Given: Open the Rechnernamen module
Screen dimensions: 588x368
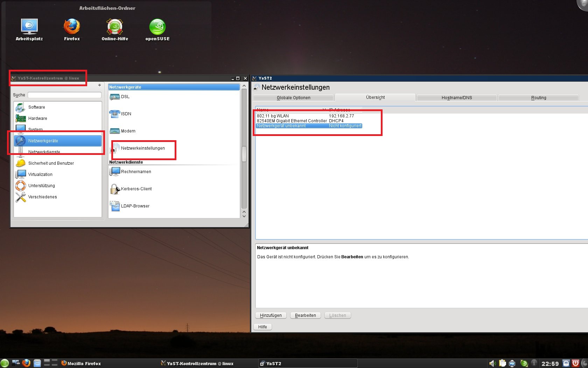Looking at the screenshot, I should click(x=130, y=172).
